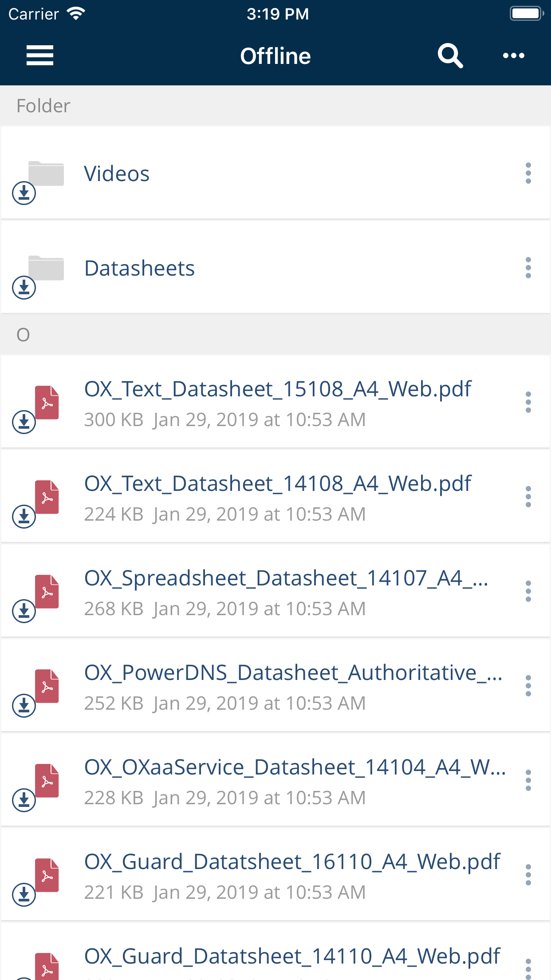The width and height of the screenshot is (551, 980).
Task: Show options for OX_Text_Datasheet_14108_A4_Web.pdf
Action: 528,497
